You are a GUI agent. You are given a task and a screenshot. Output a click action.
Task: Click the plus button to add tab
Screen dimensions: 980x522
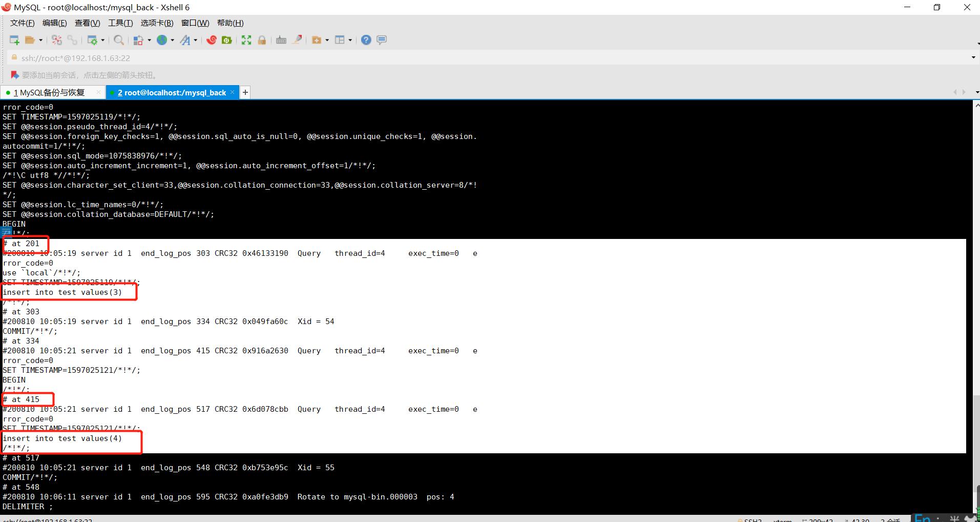point(245,92)
